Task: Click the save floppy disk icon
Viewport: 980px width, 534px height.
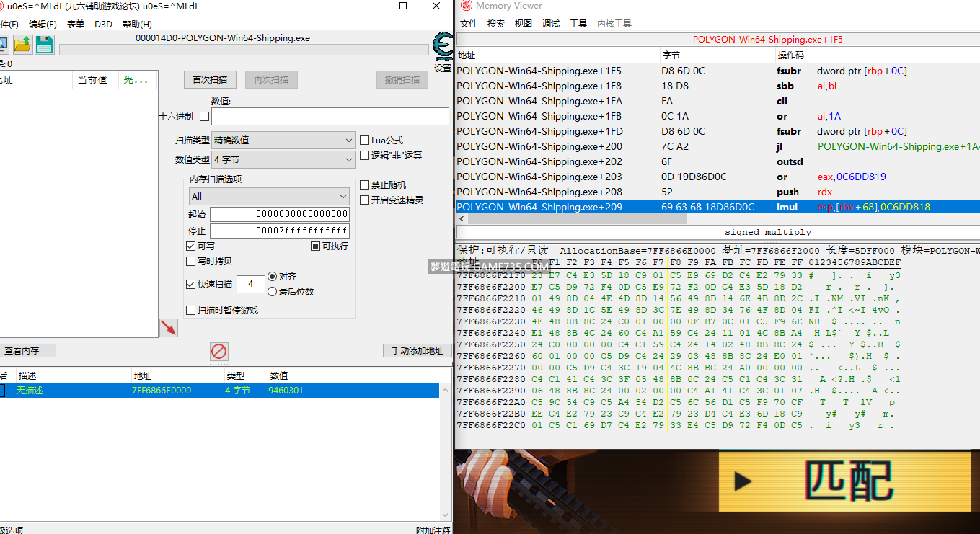Action: [45, 45]
